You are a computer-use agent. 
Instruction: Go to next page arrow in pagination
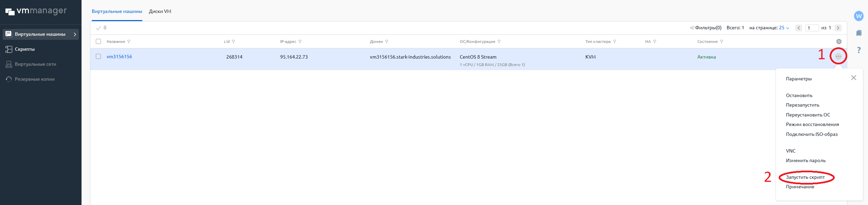coord(838,28)
